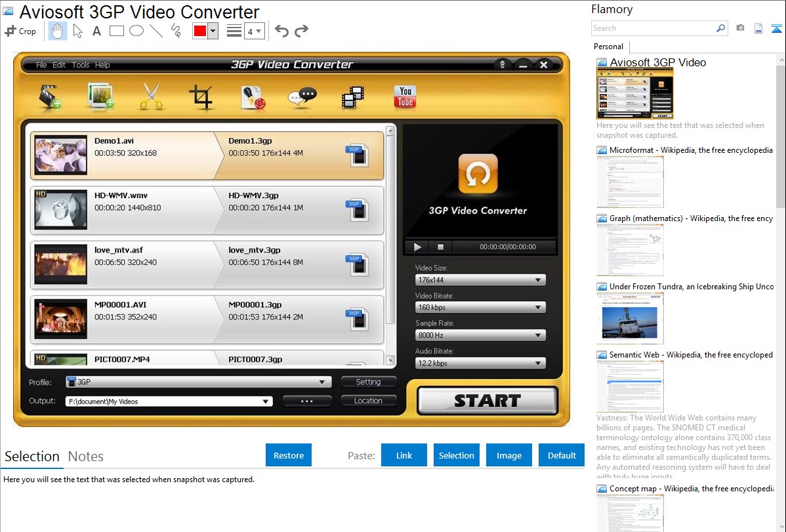This screenshot has width=786, height=532.
Task: Click 3GP format icon for love_mtv.3gp
Action: 358,265
